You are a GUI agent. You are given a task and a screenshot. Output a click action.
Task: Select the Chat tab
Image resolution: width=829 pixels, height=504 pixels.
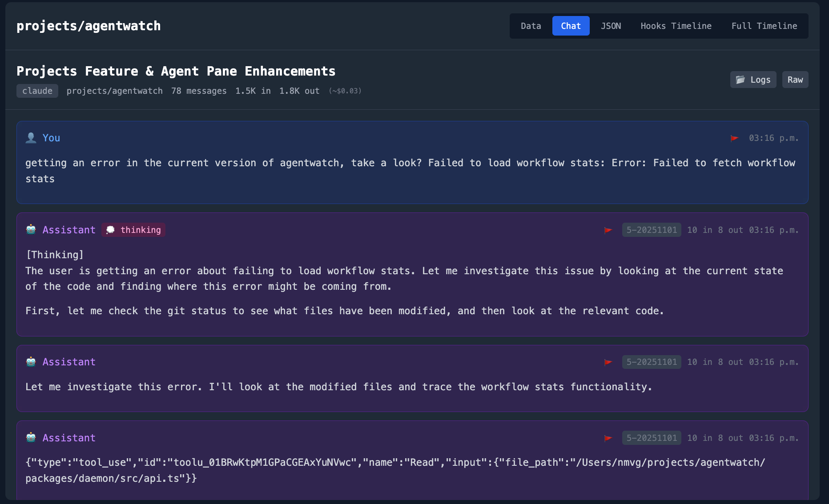pyautogui.click(x=571, y=26)
